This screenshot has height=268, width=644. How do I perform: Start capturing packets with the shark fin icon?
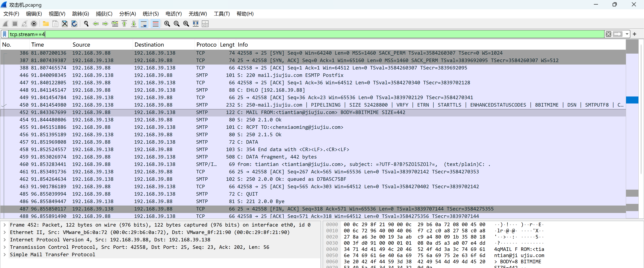tap(5, 24)
